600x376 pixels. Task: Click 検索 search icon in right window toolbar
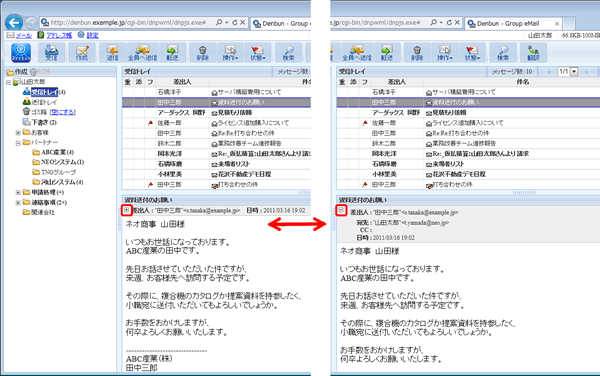click(x=503, y=53)
